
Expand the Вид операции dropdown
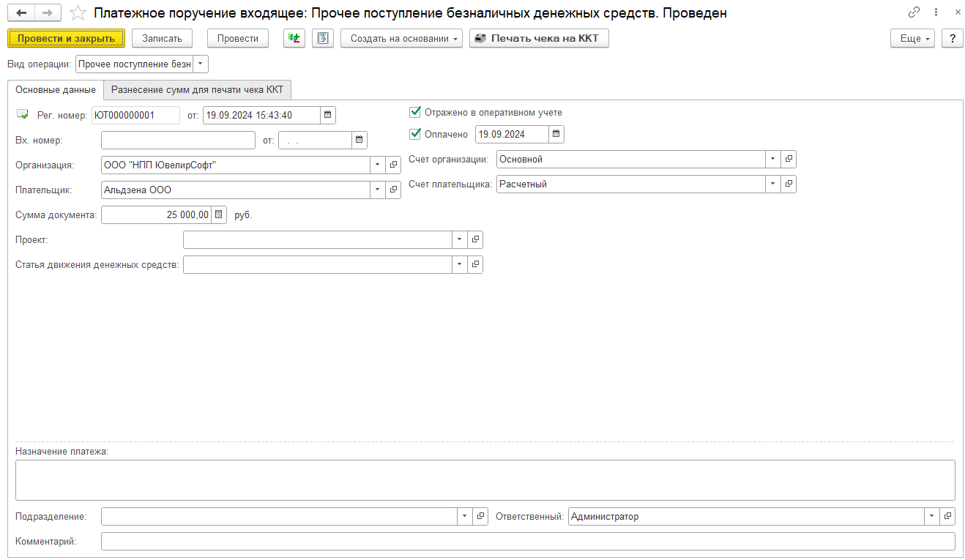coord(201,64)
